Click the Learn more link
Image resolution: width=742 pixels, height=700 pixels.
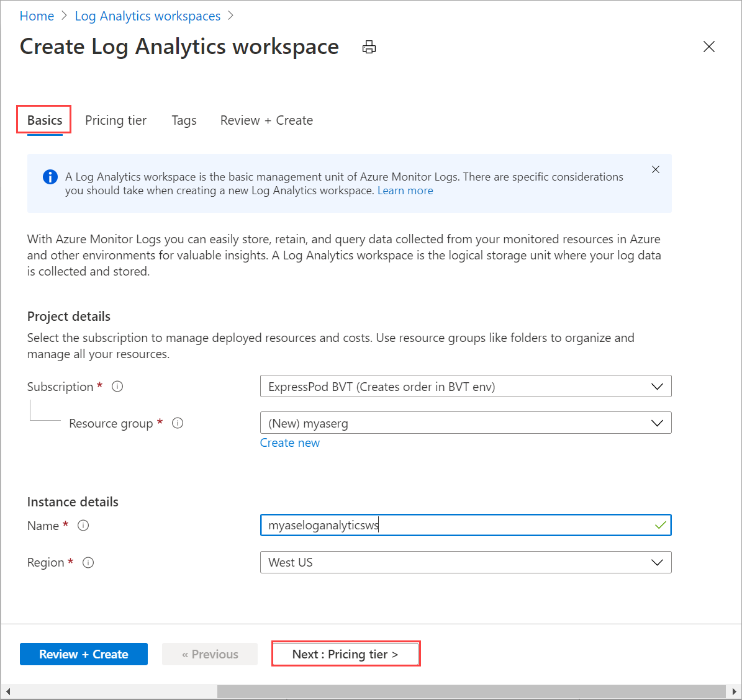pos(405,191)
